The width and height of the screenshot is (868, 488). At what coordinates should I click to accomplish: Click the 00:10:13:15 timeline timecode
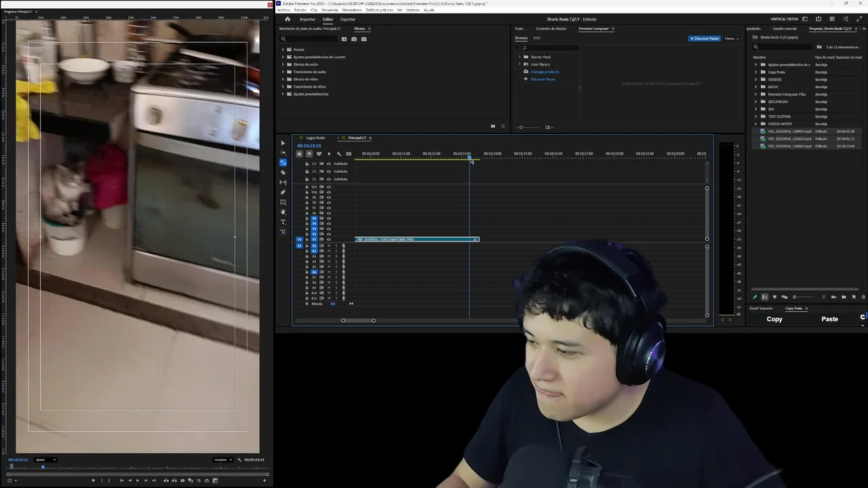tap(309, 146)
